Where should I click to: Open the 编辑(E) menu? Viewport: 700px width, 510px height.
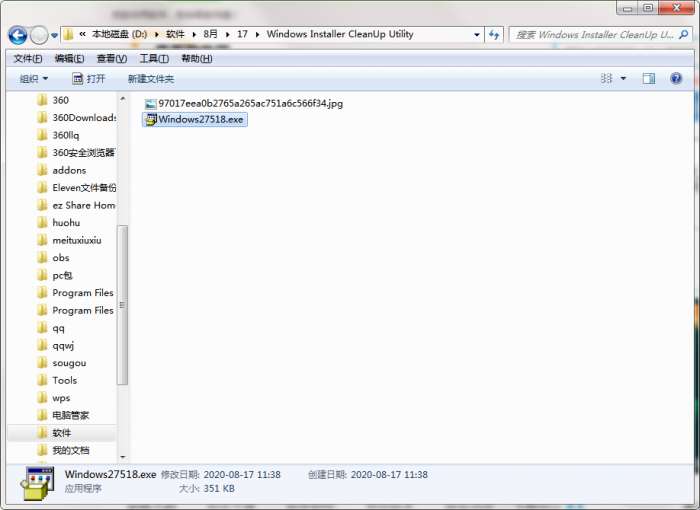pyautogui.click(x=69, y=59)
